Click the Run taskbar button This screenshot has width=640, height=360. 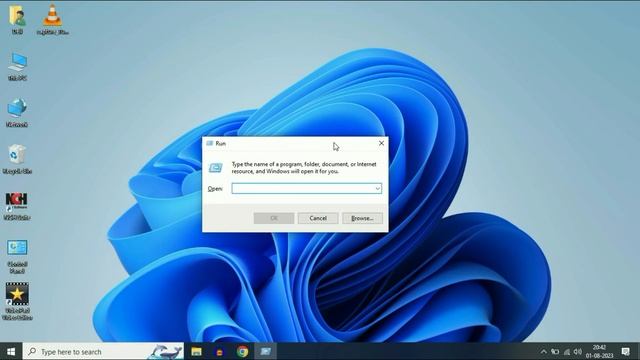265,351
